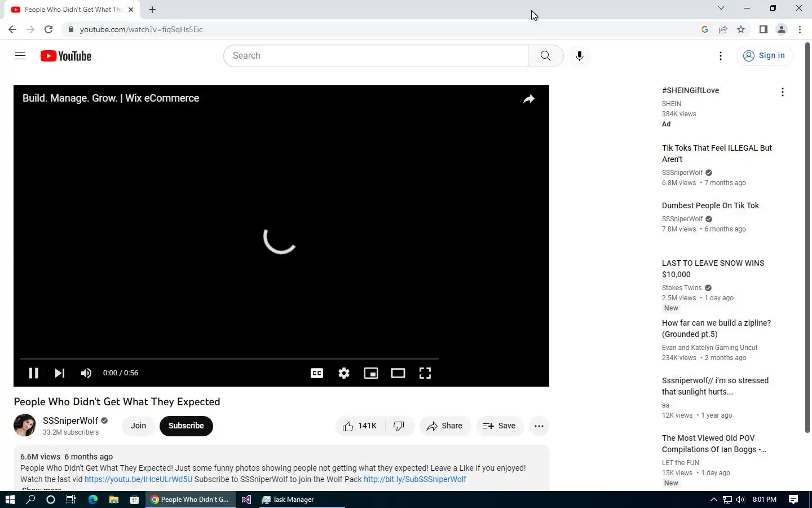Go to YouTube home via logo
812x508 pixels.
[66, 56]
